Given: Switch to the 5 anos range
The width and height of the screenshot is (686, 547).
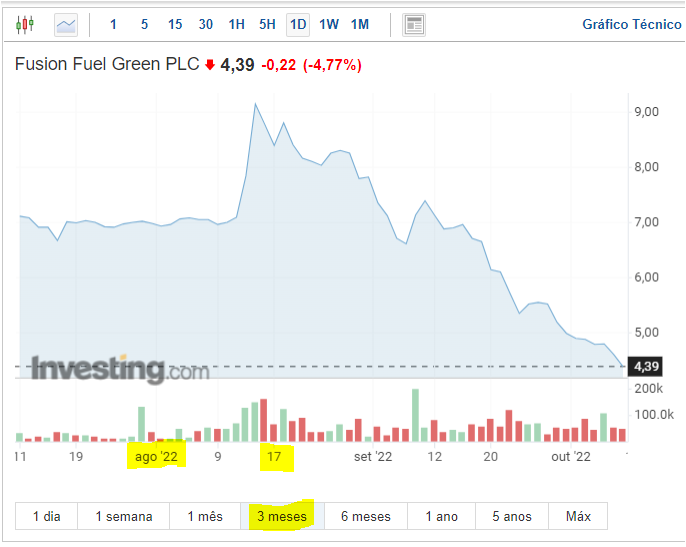Looking at the screenshot, I should [512, 516].
